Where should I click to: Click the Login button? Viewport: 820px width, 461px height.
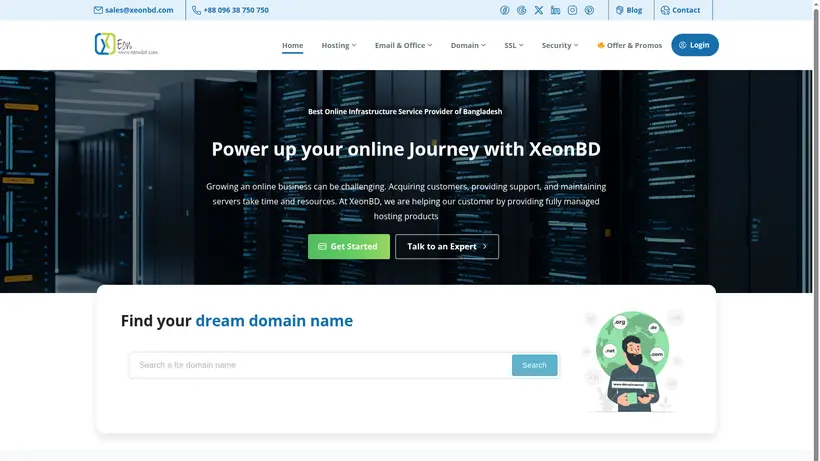point(694,45)
